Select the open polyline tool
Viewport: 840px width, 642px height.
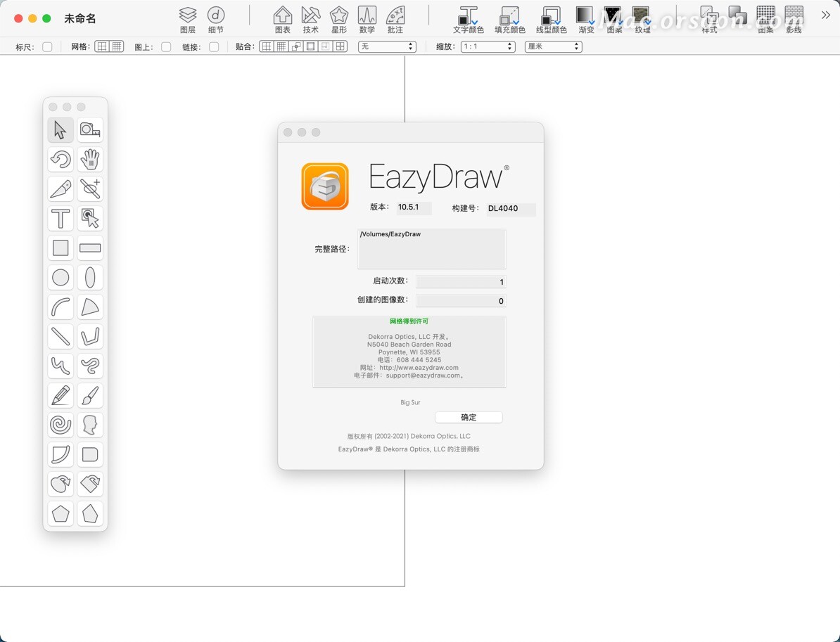pos(90,336)
